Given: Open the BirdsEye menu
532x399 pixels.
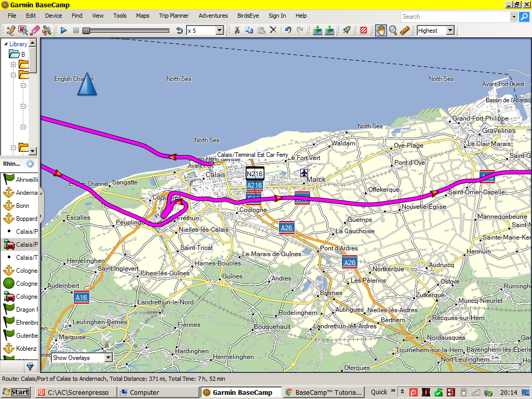Looking at the screenshot, I should (x=248, y=16).
